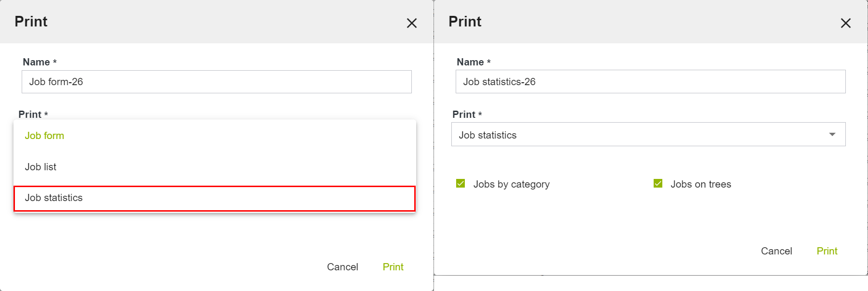868x291 pixels.
Task: Tick the Jobs by category checkbox
Action: click(x=460, y=184)
